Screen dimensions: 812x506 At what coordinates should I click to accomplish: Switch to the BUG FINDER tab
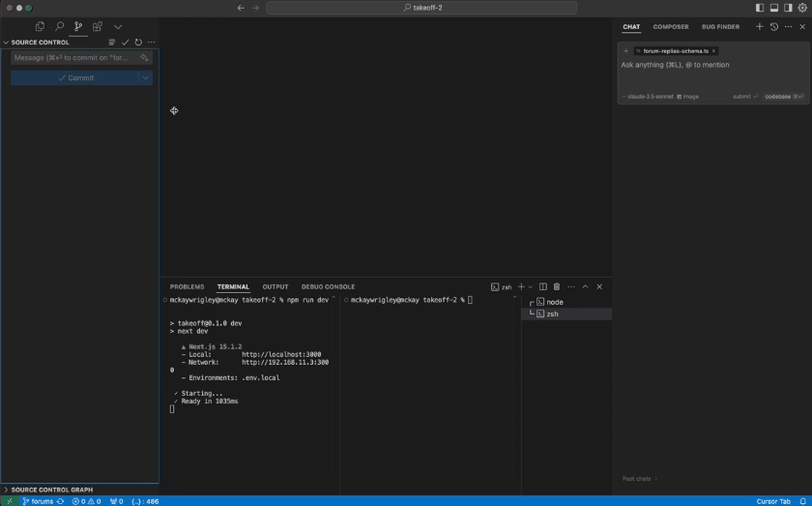(720, 27)
